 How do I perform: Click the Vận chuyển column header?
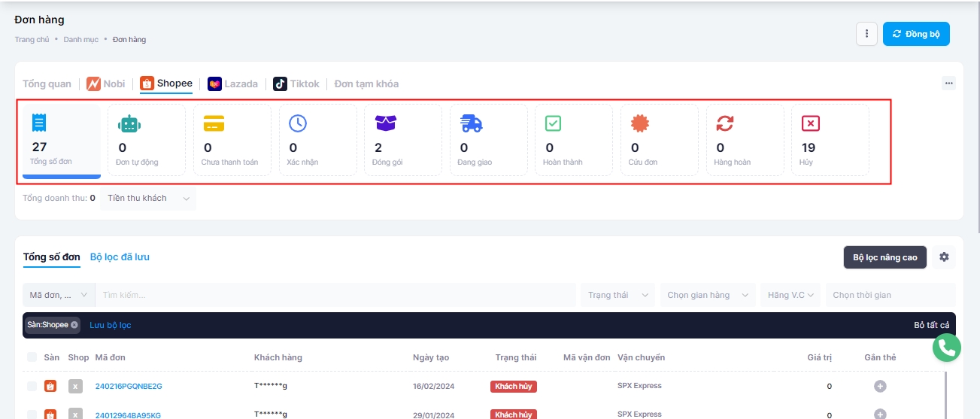tap(642, 357)
